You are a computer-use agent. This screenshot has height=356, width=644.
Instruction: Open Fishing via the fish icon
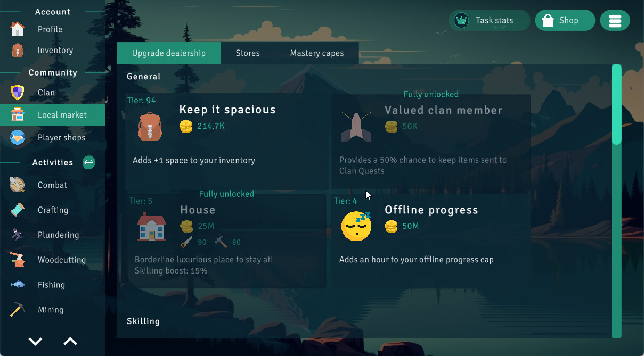click(x=16, y=285)
